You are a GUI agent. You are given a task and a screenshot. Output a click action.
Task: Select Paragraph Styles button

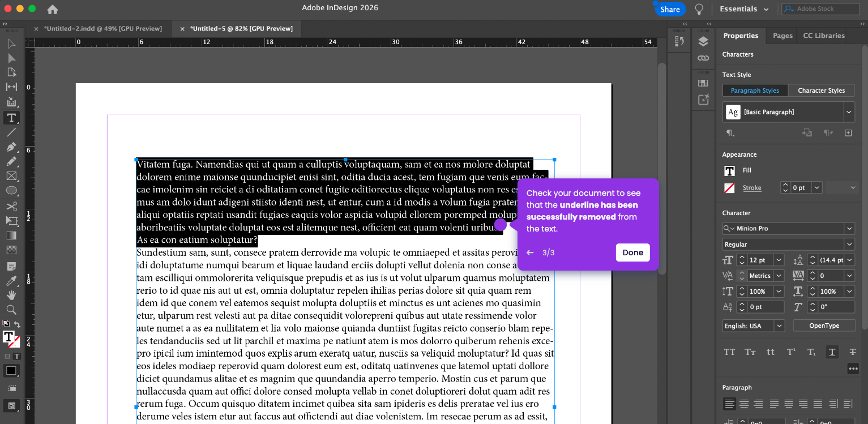pyautogui.click(x=755, y=91)
